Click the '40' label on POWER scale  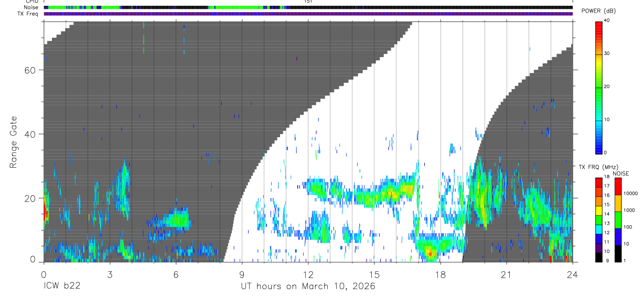point(607,21)
